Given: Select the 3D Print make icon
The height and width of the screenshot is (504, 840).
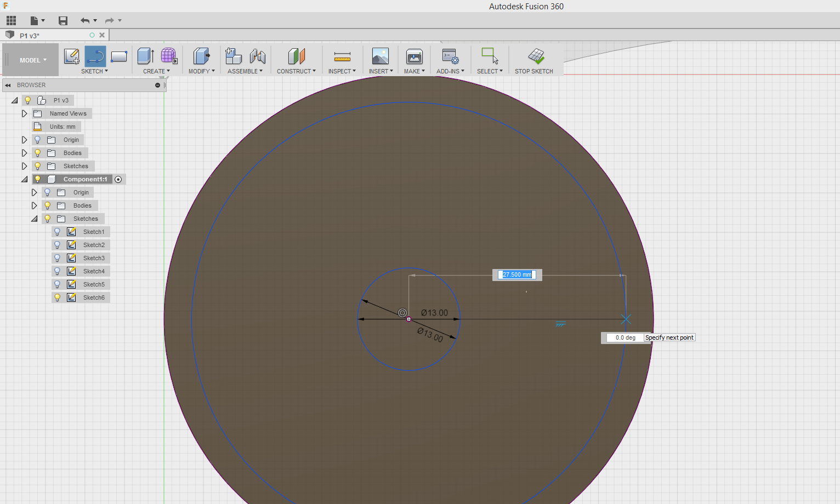Looking at the screenshot, I should (x=415, y=56).
